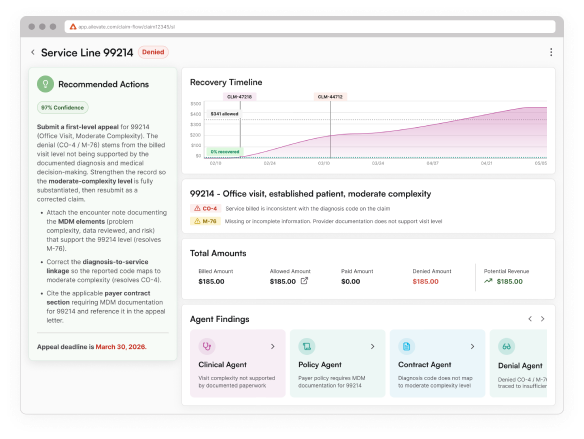The height and width of the screenshot is (439, 584).
Task: Expand the Contract Agent card chevron
Action: [472, 346]
